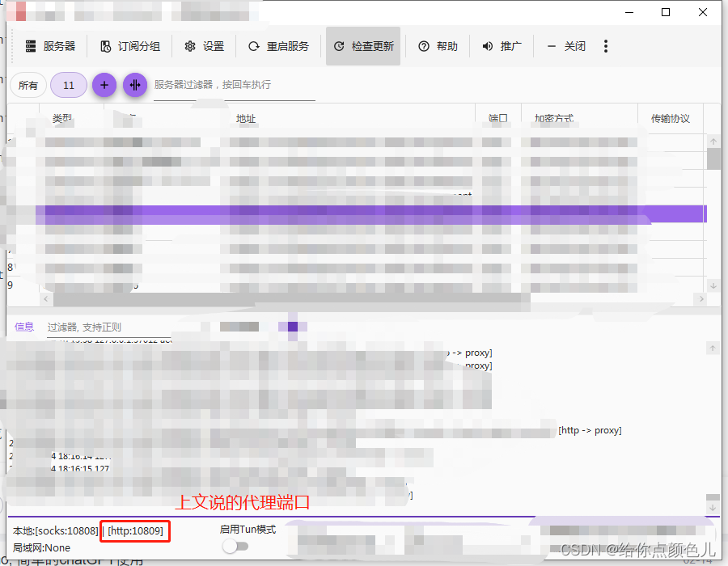Screen dimensions: 728x566
Task: Click 关闭 to stop the proxy
Action: (x=567, y=46)
